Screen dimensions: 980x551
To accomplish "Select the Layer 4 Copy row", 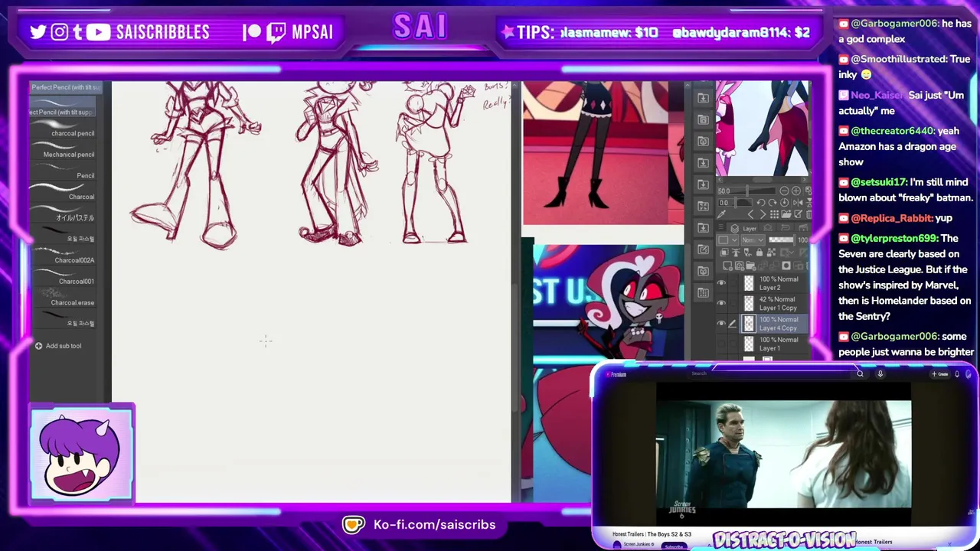I will pyautogui.click(x=773, y=323).
